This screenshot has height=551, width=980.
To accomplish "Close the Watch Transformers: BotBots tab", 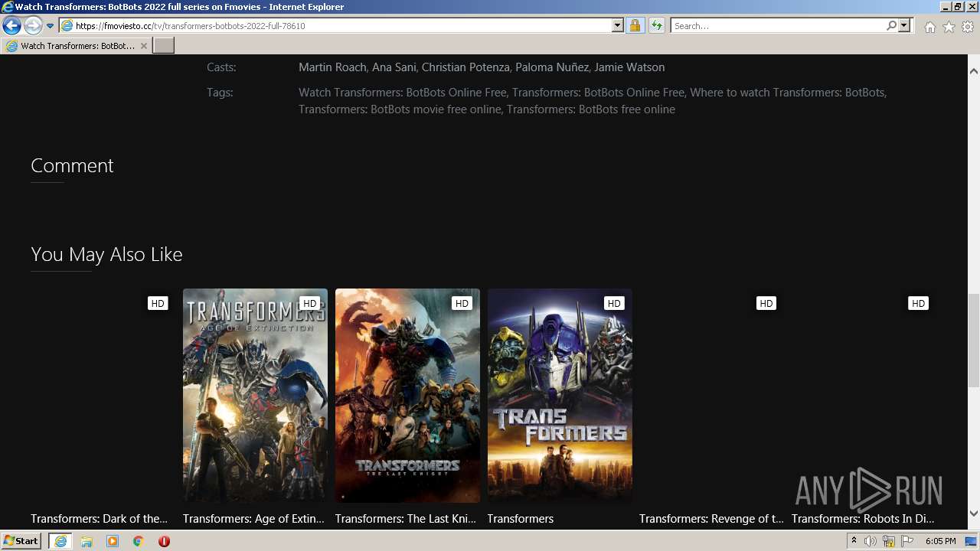I will click(x=143, y=46).
